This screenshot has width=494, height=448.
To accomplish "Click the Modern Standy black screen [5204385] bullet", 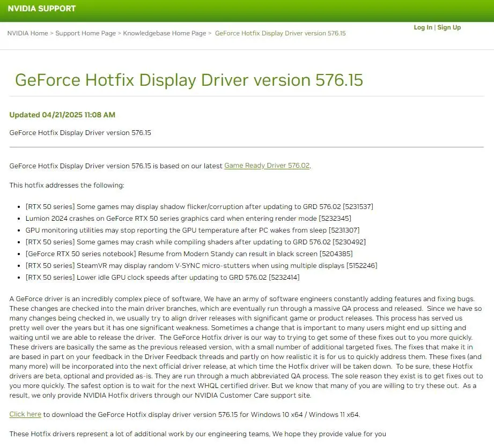I will point(189,254).
